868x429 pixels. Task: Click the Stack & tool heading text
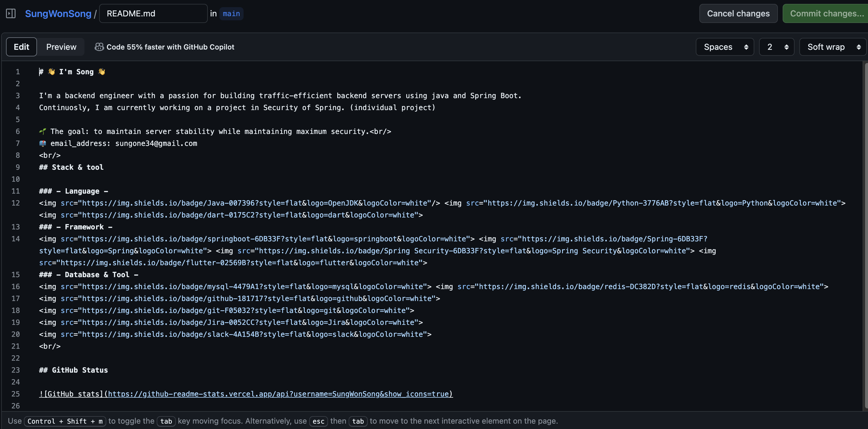(x=71, y=167)
